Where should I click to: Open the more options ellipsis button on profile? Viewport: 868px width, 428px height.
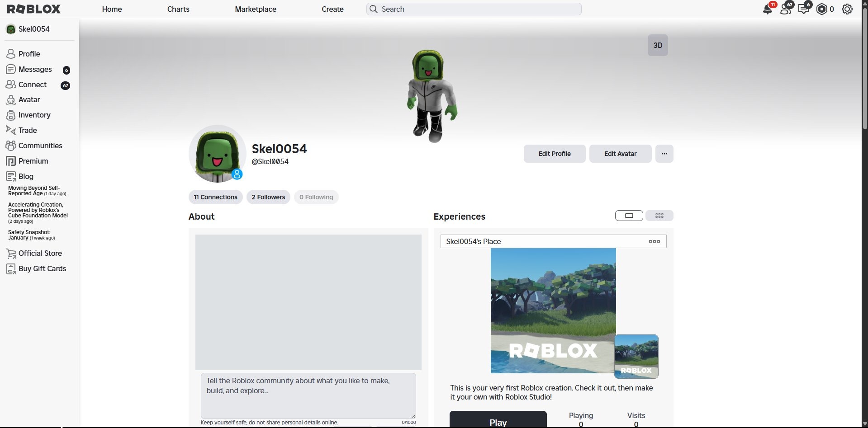[x=664, y=154]
